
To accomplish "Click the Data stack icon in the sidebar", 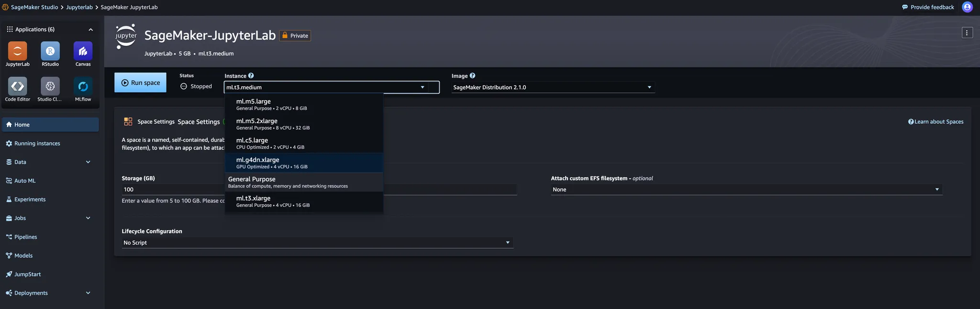I will pos(9,162).
